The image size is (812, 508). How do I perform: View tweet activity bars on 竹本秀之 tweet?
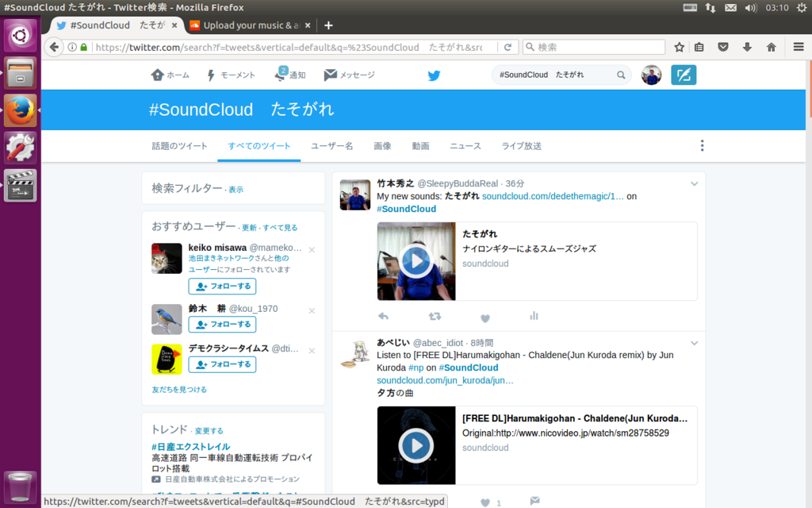click(x=534, y=316)
